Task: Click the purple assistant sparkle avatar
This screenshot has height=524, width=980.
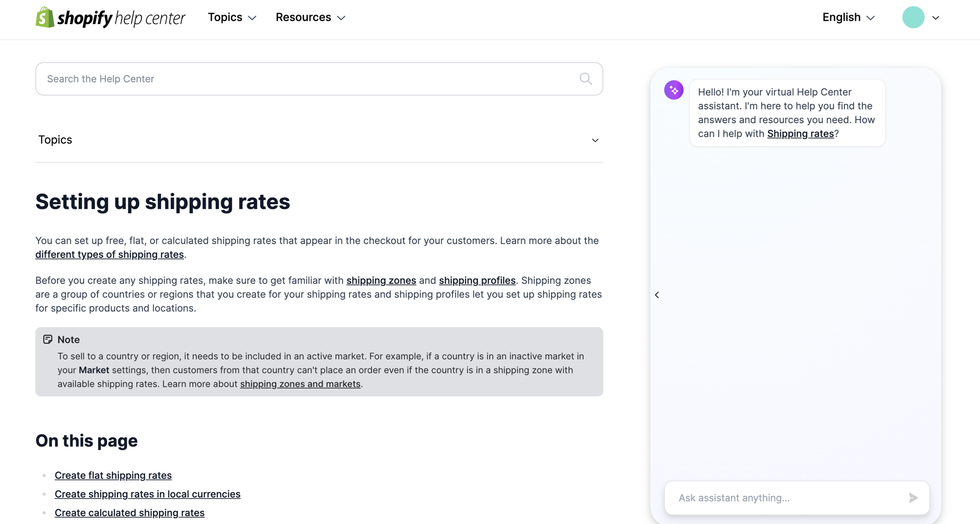Action: click(x=673, y=90)
